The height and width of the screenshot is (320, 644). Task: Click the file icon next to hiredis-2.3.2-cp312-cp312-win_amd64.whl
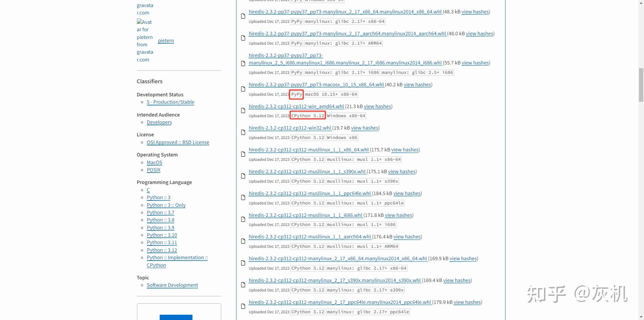click(243, 110)
